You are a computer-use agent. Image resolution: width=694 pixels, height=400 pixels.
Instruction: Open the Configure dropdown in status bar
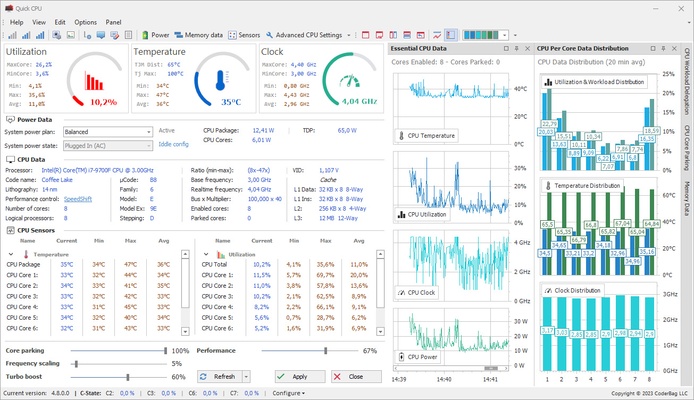289,393
